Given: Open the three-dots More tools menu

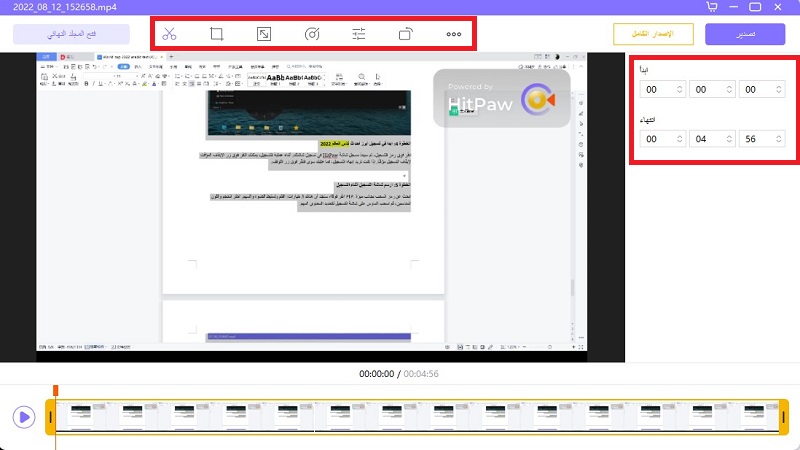Looking at the screenshot, I should coord(454,34).
